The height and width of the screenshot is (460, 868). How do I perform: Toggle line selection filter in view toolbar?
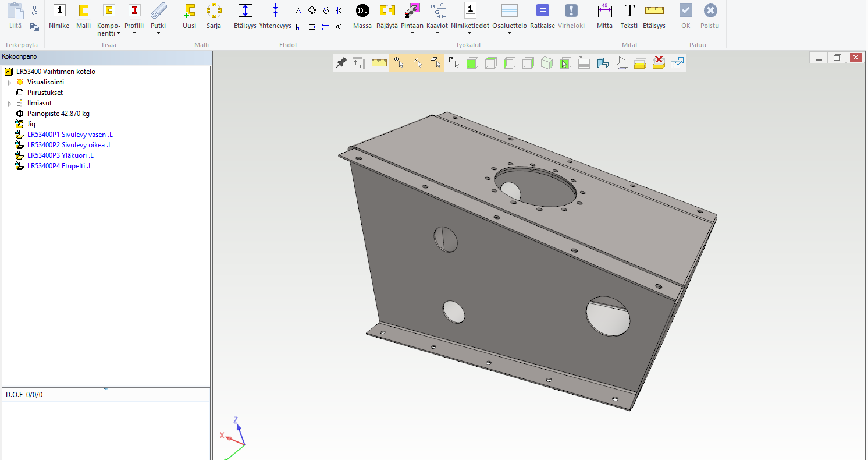coord(417,63)
